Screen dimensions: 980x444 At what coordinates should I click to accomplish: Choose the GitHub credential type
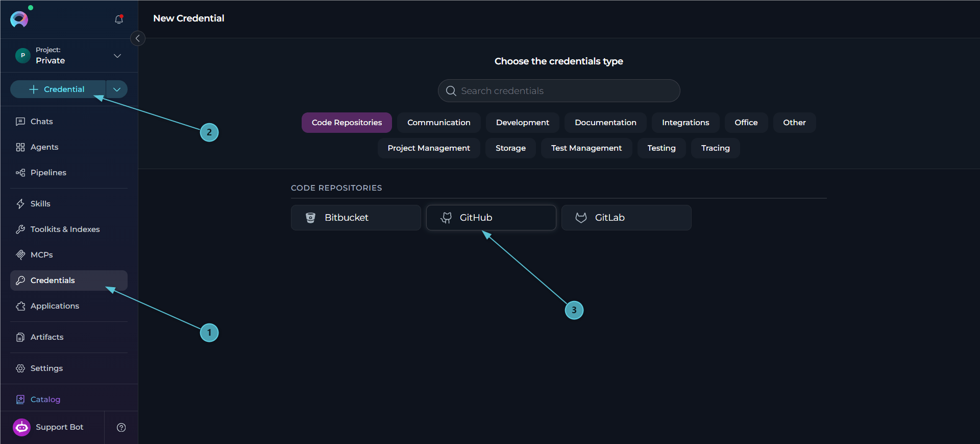pos(491,218)
